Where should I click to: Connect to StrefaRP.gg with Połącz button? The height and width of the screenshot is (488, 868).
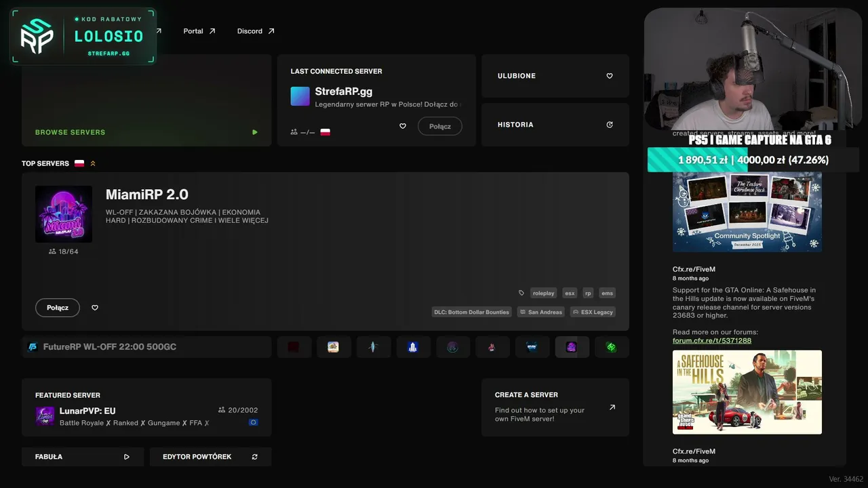pos(440,126)
